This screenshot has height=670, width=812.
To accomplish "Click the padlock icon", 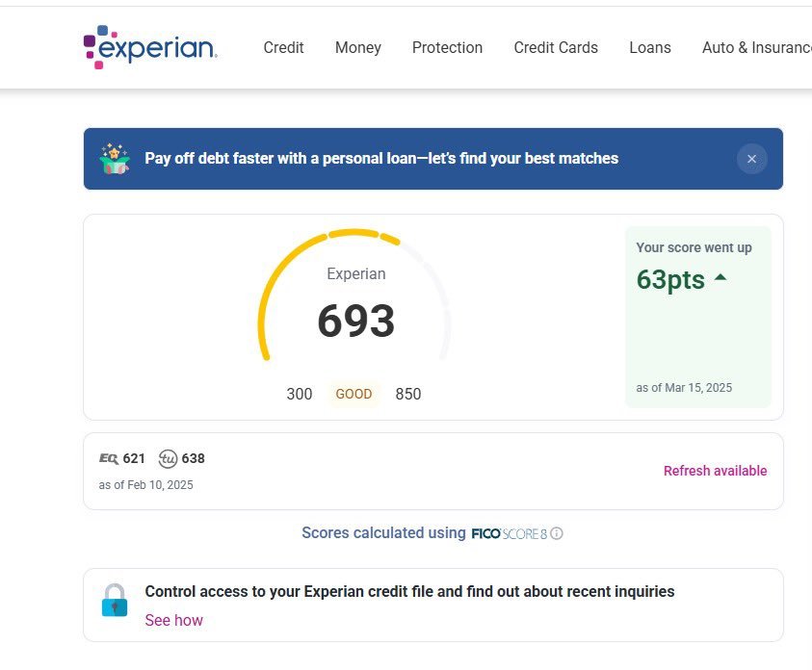I will click(x=115, y=600).
